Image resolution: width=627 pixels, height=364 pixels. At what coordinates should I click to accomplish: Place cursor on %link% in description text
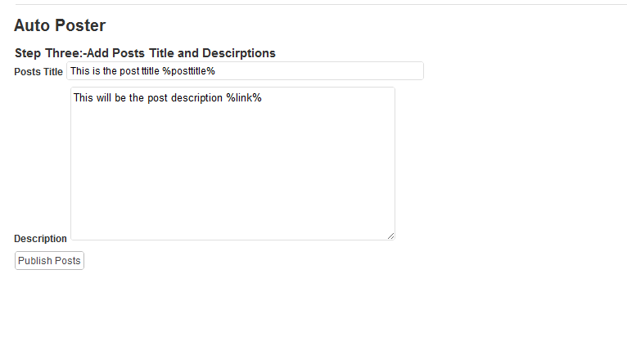[244, 98]
